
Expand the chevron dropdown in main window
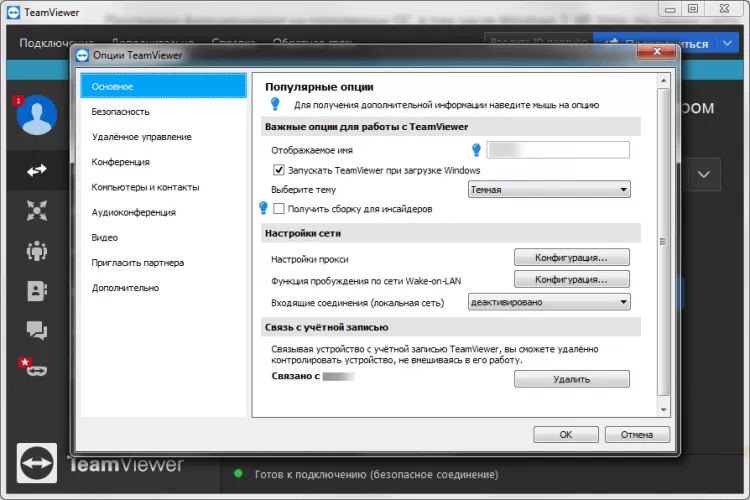(704, 174)
